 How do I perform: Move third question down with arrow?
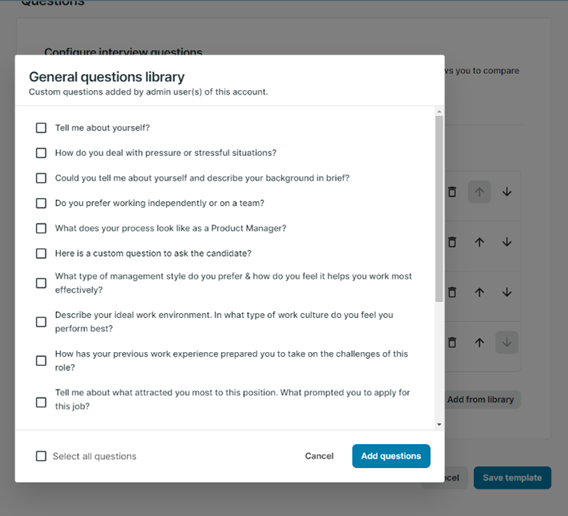click(x=507, y=292)
